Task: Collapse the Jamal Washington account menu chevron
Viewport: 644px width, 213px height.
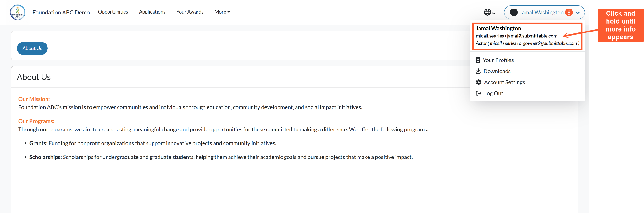Action: 578,13
